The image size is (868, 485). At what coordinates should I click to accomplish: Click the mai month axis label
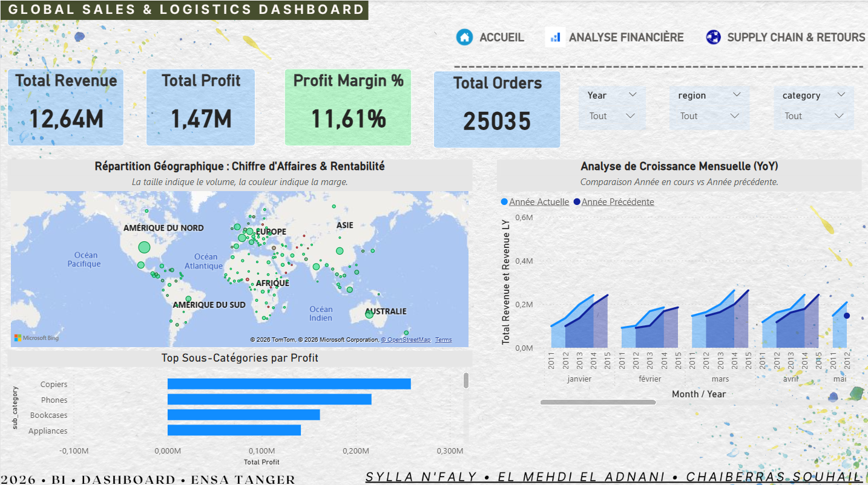pyautogui.click(x=840, y=379)
